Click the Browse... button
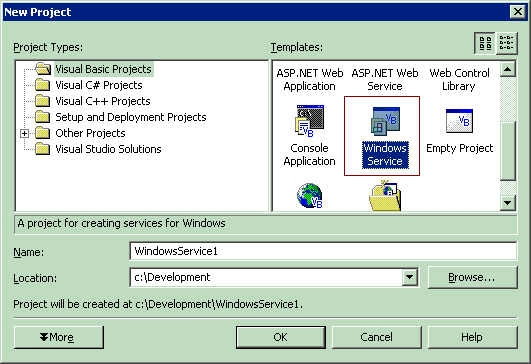This screenshot has height=364, width=531. [472, 277]
